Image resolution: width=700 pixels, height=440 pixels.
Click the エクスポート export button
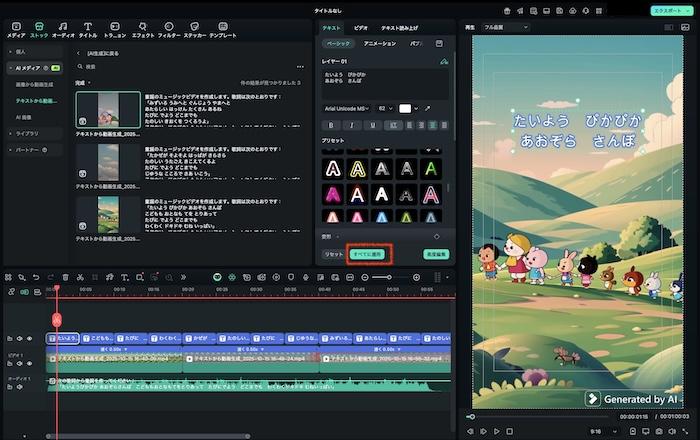[671, 11]
